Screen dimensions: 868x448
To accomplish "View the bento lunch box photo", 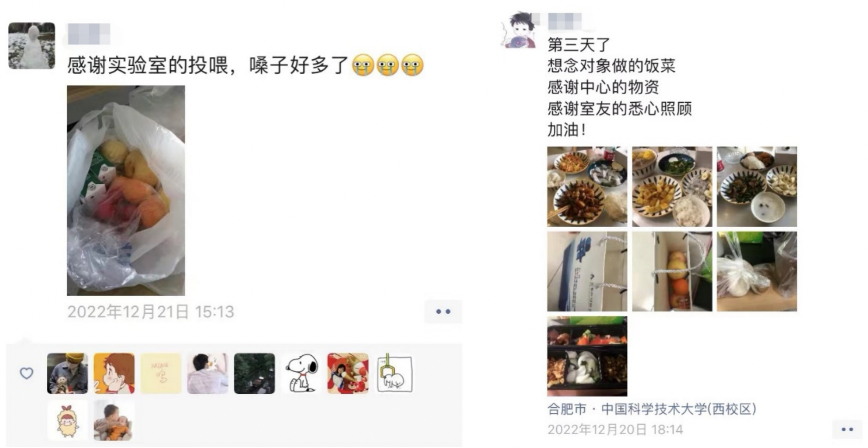I will click(x=587, y=356).
